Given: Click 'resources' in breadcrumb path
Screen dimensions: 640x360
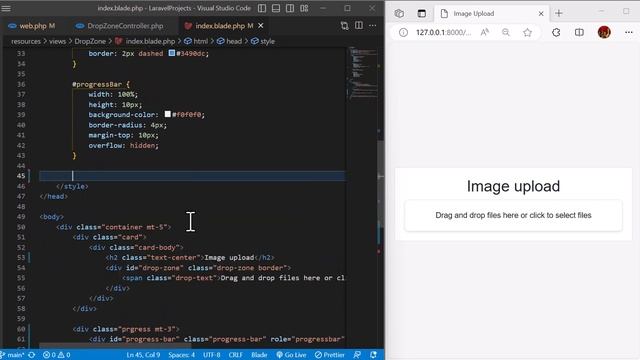Looking at the screenshot, I should 26,41.
